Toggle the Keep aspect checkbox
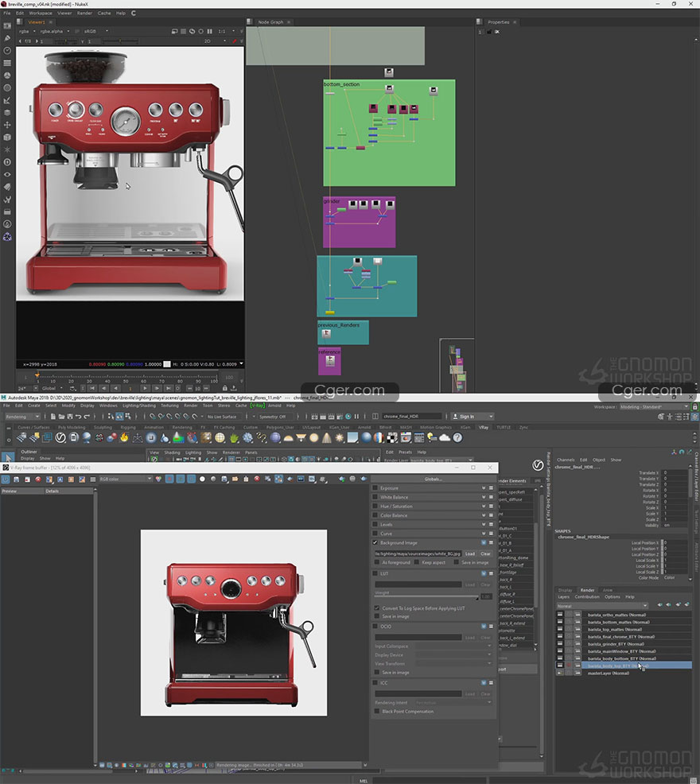The width and height of the screenshot is (700, 784). point(417,562)
